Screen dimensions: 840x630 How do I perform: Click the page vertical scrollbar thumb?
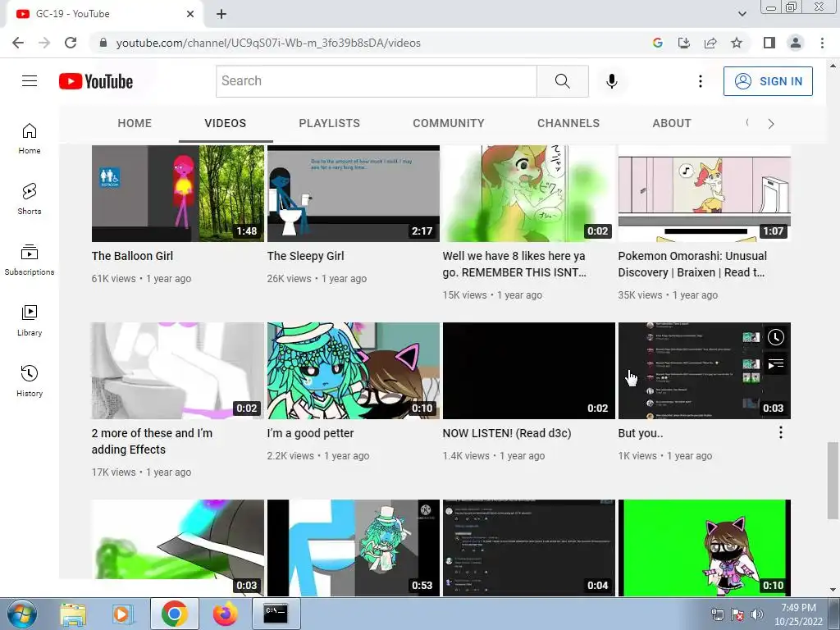click(833, 481)
